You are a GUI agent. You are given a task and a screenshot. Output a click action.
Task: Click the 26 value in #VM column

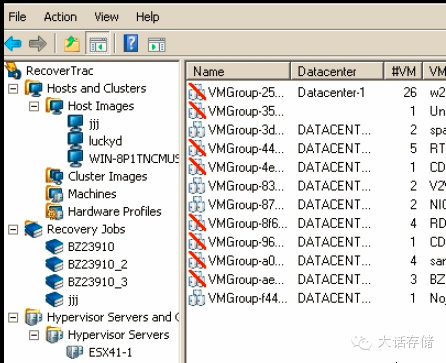point(410,92)
